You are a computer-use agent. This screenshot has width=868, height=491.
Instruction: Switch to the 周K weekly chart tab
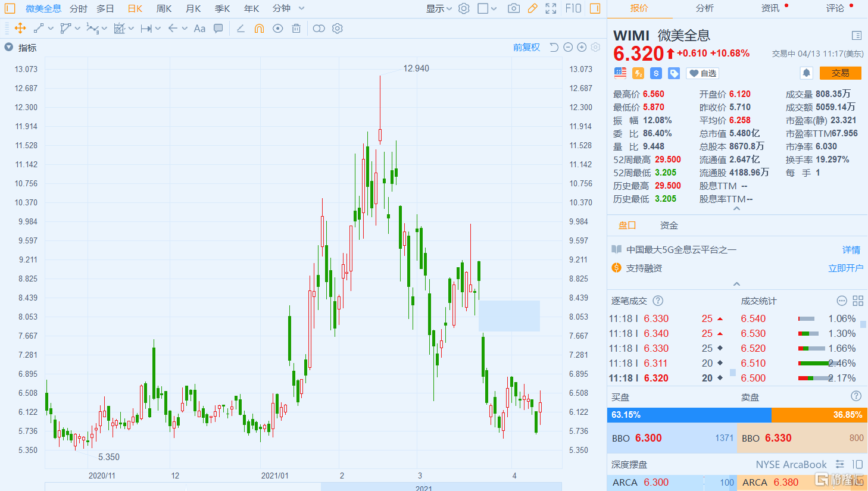point(164,8)
